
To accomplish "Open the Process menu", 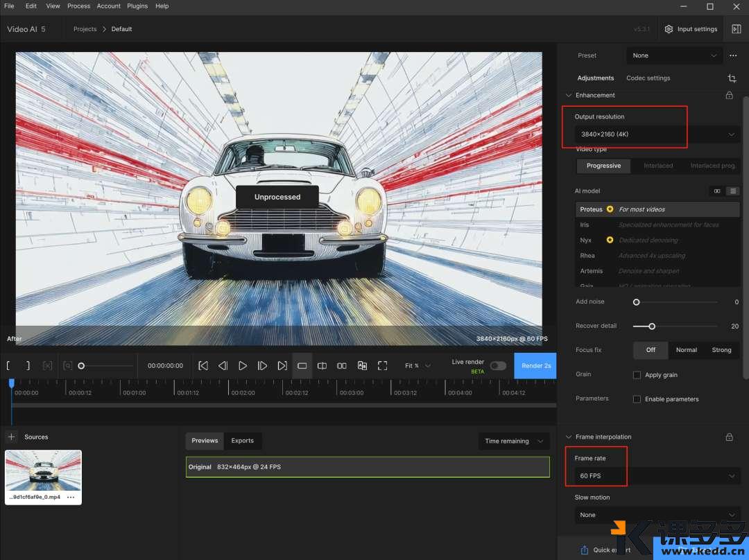I will [78, 6].
